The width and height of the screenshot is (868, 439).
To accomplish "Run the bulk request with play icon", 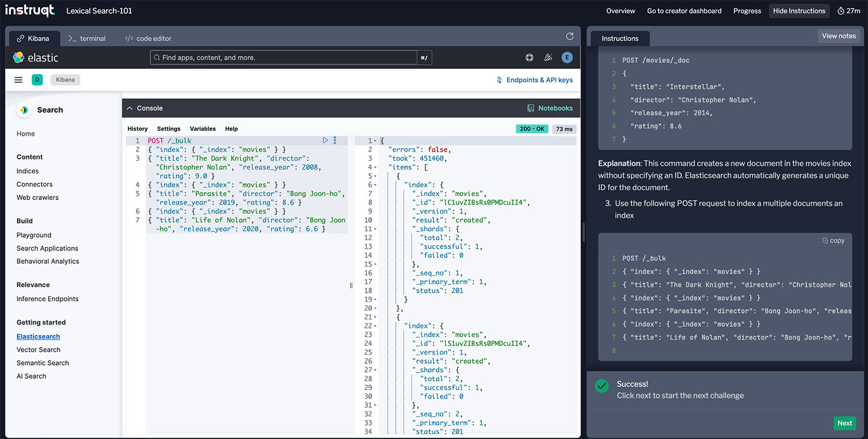I will coord(325,141).
